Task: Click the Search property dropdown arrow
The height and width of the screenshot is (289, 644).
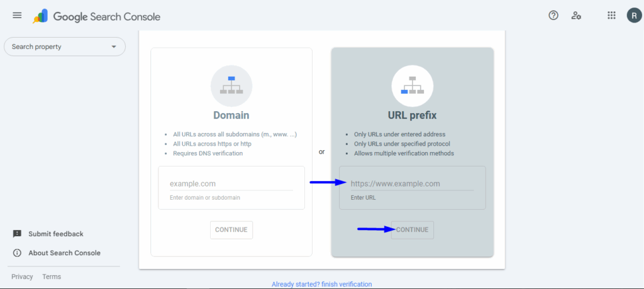Action: (114, 46)
